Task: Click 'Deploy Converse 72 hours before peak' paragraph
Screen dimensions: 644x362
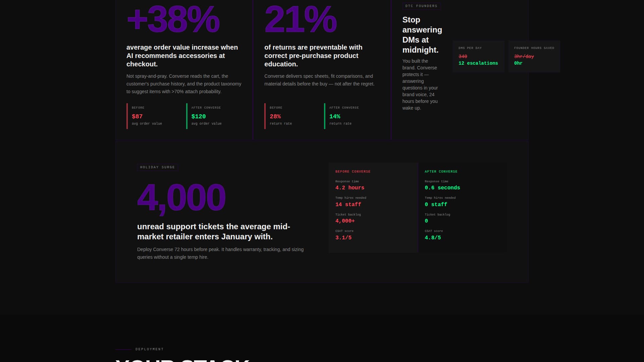Action: point(220,253)
